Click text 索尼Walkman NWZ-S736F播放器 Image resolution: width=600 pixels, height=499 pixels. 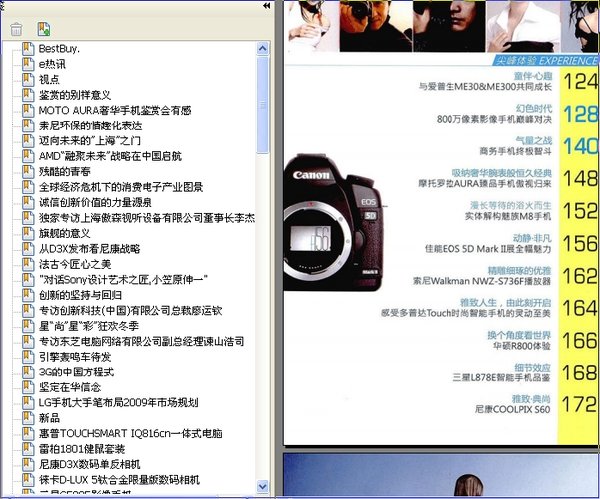(x=482, y=281)
